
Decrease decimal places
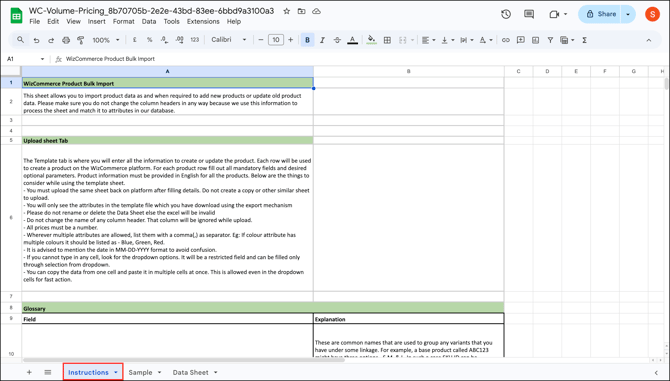coord(164,40)
